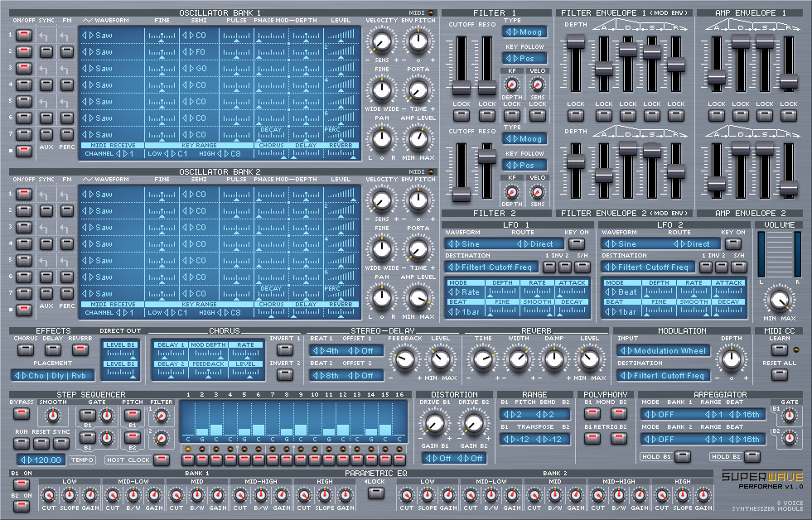
Task: Move the Filter Envelope 1 Depth slider
Action: click(575, 42)
